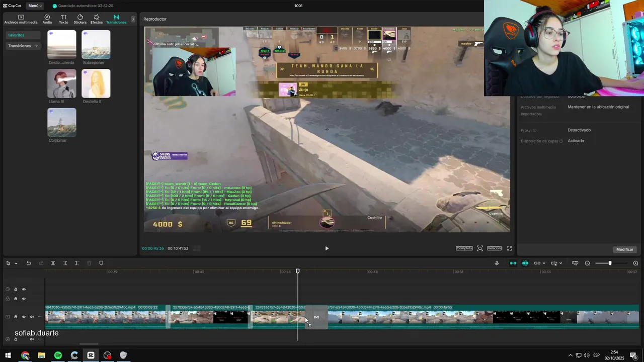Open the linkage dropdown arrow
The height and width of the screenshot is (362, 644).
544,263
